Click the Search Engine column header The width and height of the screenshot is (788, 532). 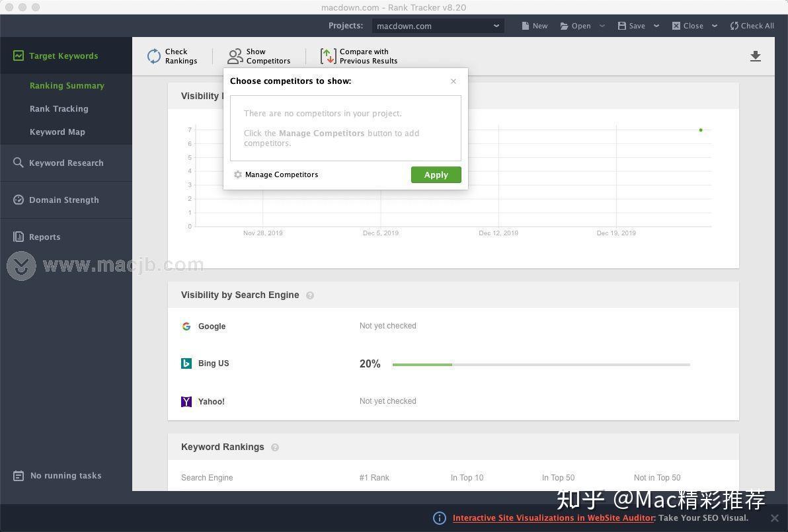[206, 477]
